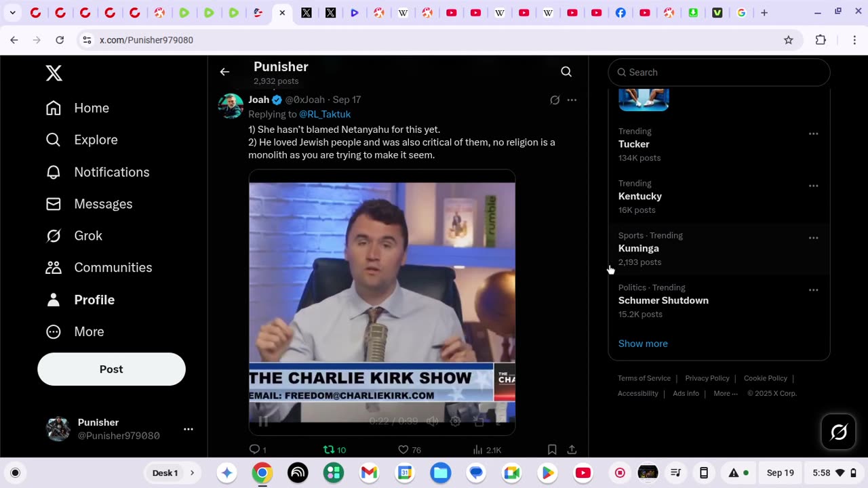Open the Accessibility footer link
The width and height of the screenshot is (868, 488).
638,393
